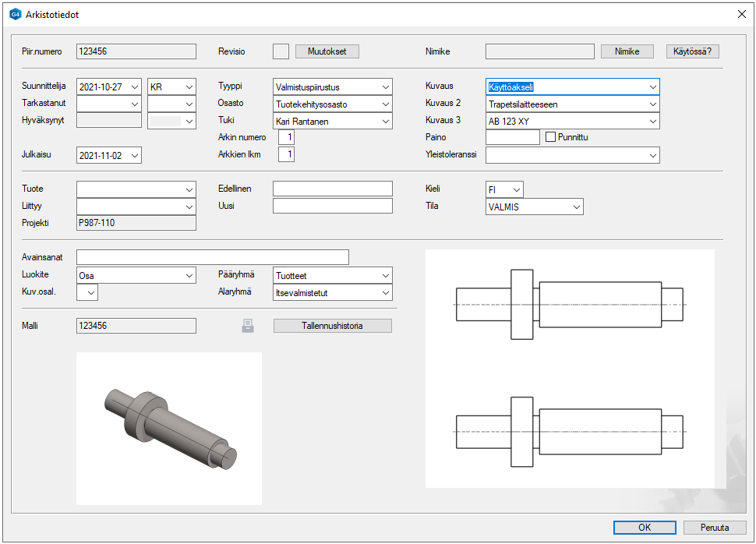
Task: Open the Tila status dropdown
Action: point(576,207)
